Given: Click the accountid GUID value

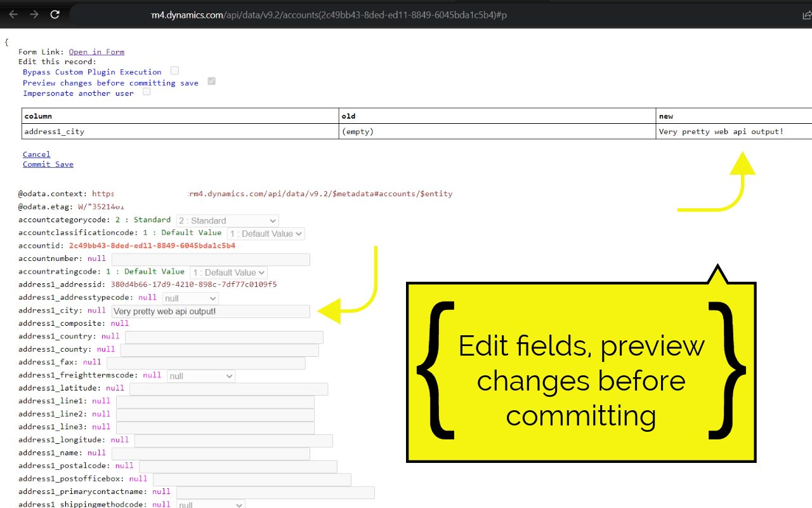Looking at the screenshot, I should point(152,246).
